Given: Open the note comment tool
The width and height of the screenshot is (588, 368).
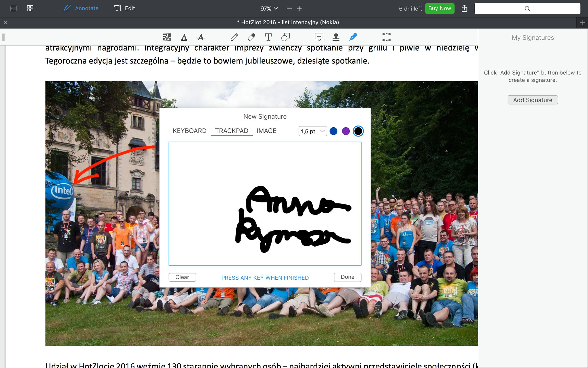Looking at the screenshot, I should [319, 37].
